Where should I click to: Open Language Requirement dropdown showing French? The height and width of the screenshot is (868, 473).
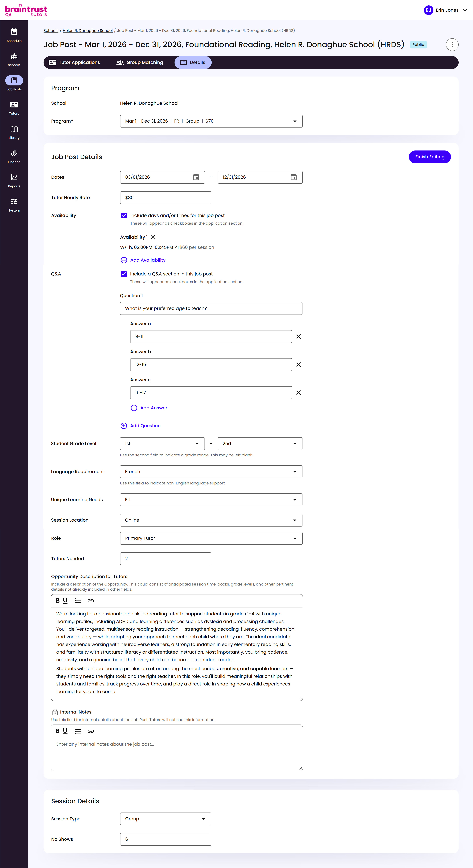(211, 472)
